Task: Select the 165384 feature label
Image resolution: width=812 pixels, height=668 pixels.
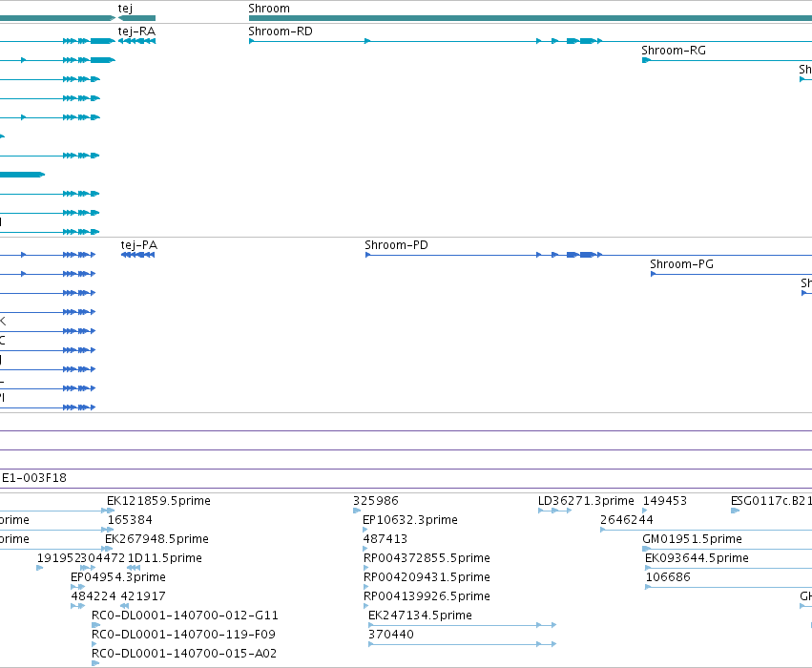Action: [130, 520]
